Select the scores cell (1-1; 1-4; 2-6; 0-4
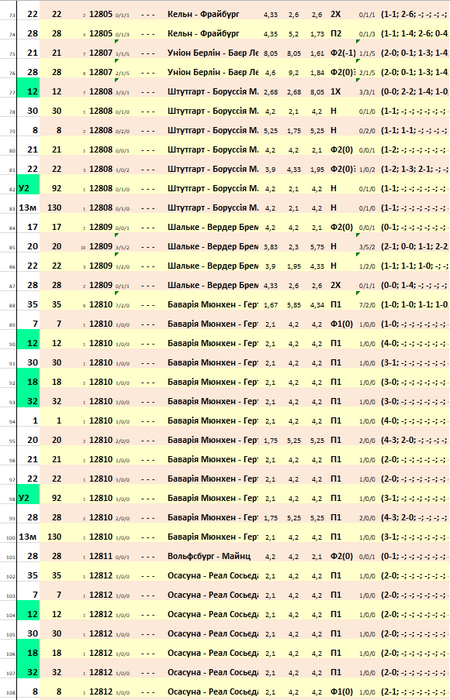This screenshot has width=450, height=700. pyautogui.click(x=415, y=33)
